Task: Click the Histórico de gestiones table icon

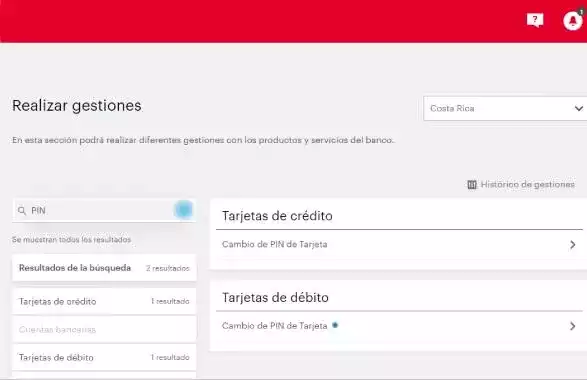Action: tap(472, 185)
